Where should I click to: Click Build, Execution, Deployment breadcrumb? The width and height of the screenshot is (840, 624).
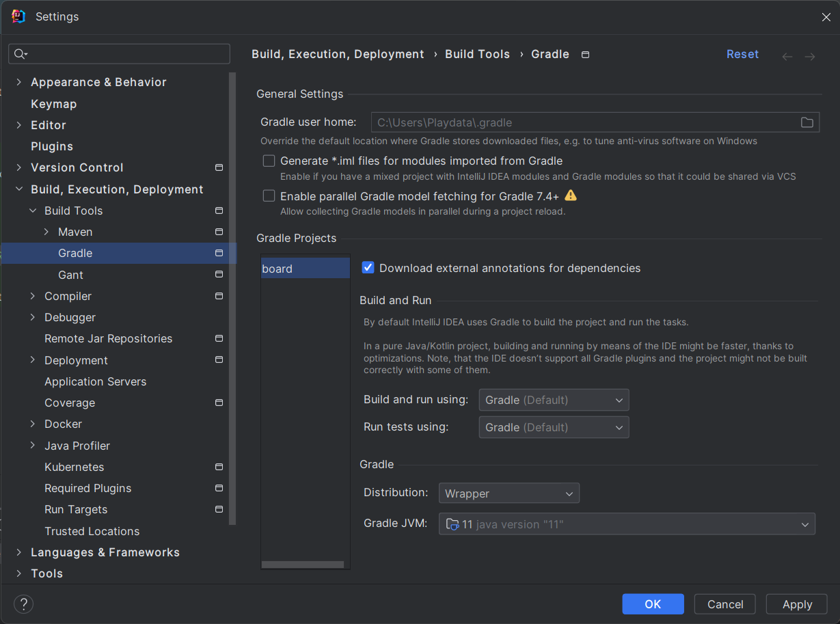[x=338, y=54]
